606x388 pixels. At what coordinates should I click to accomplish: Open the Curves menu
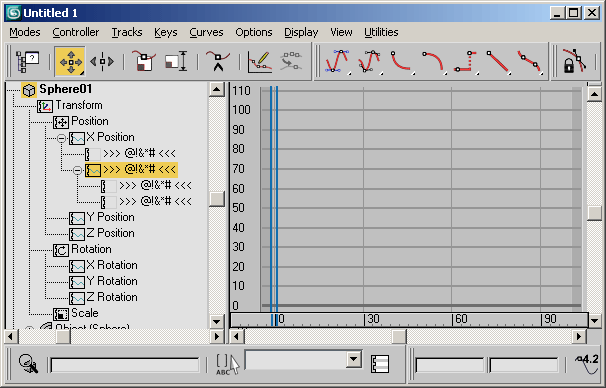(x=206, y=32)
